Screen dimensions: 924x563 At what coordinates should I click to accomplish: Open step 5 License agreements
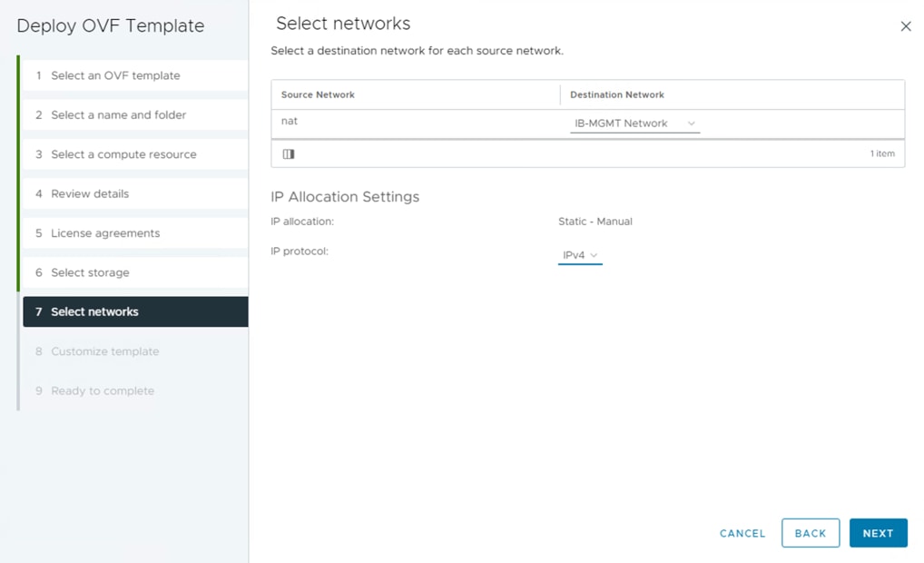tap(105, 233)
